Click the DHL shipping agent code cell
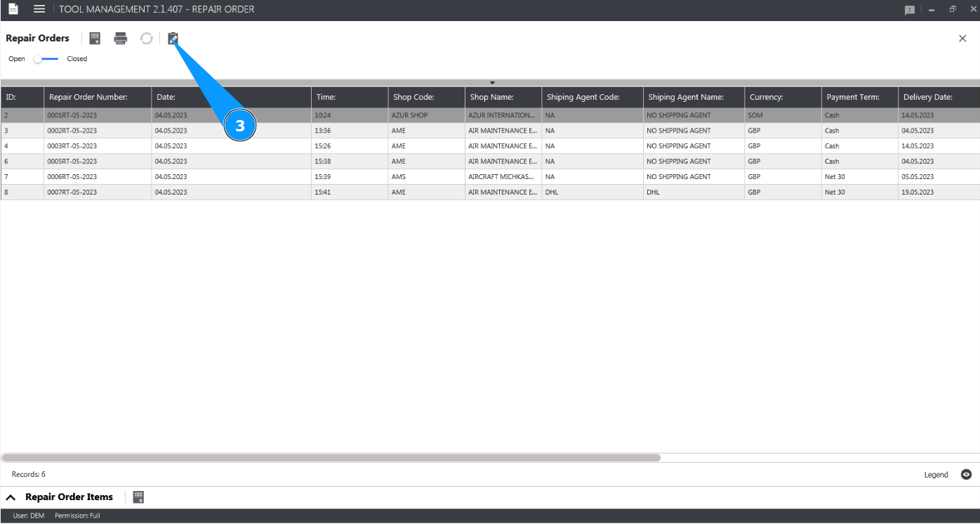The image size is (980, 524). tap(592, 192)
